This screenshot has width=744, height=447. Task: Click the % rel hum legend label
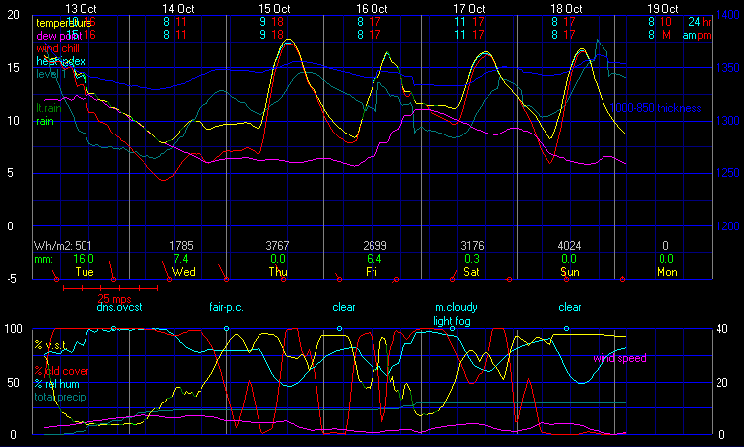57,384
